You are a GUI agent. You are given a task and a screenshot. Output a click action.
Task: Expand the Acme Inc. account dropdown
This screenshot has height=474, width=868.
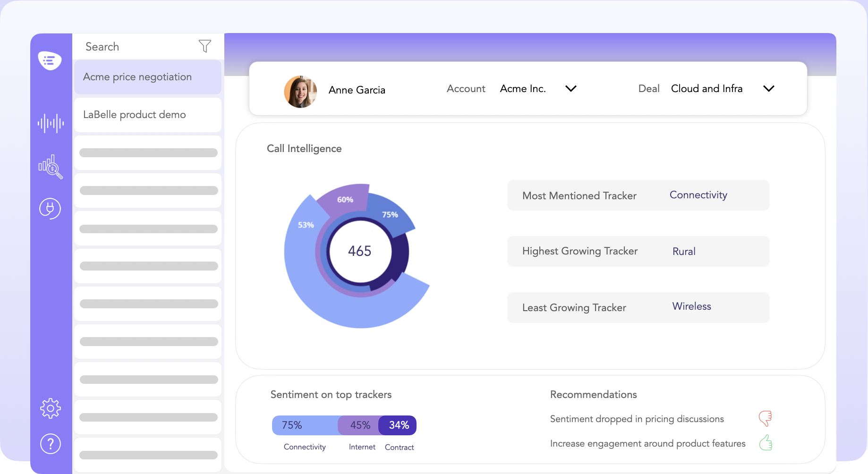[x=570, y=88]
